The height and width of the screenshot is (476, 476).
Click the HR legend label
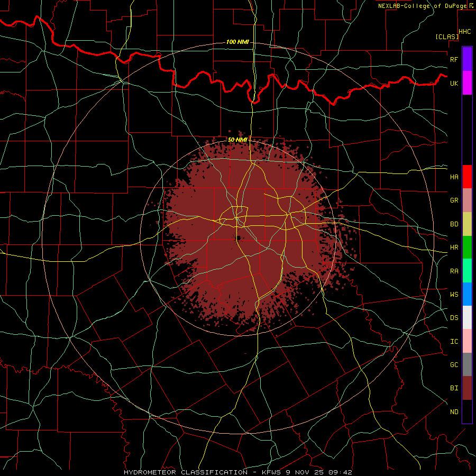tap(454, 248)
